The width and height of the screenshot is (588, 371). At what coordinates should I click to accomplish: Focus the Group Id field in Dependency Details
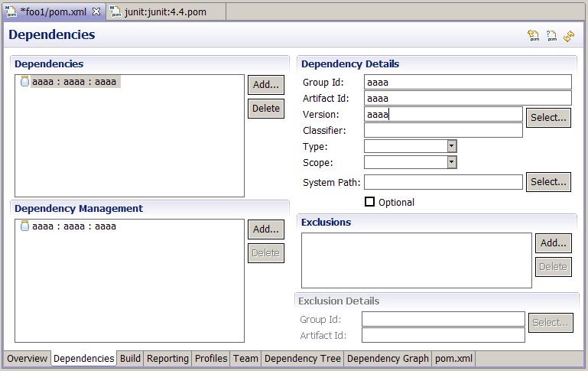467,83
